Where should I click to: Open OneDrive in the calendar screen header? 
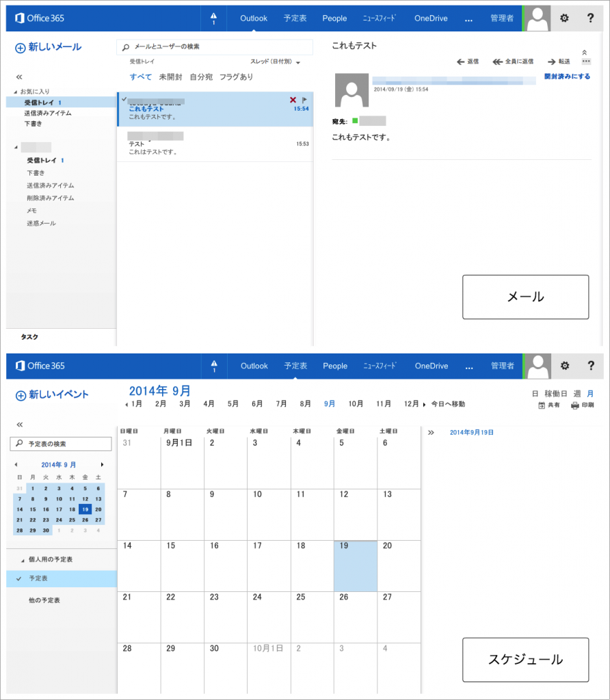[x=432, y=366]
